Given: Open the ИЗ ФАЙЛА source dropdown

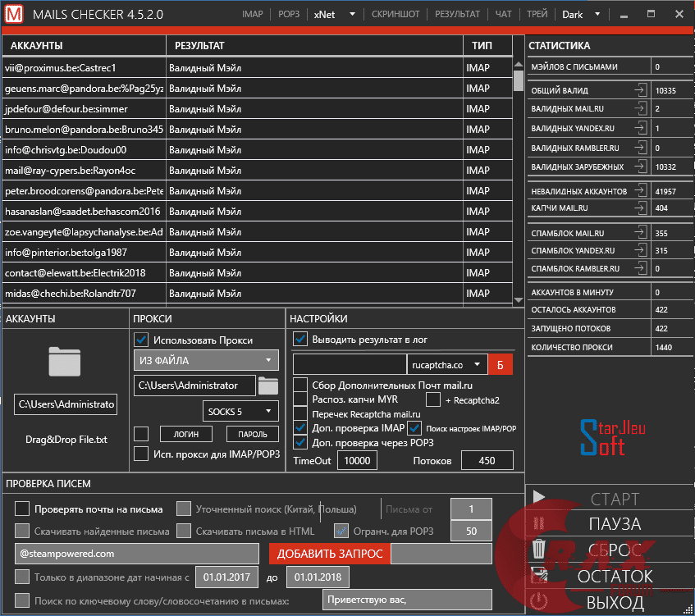Looking at the screenshot, I should (206, 359).
